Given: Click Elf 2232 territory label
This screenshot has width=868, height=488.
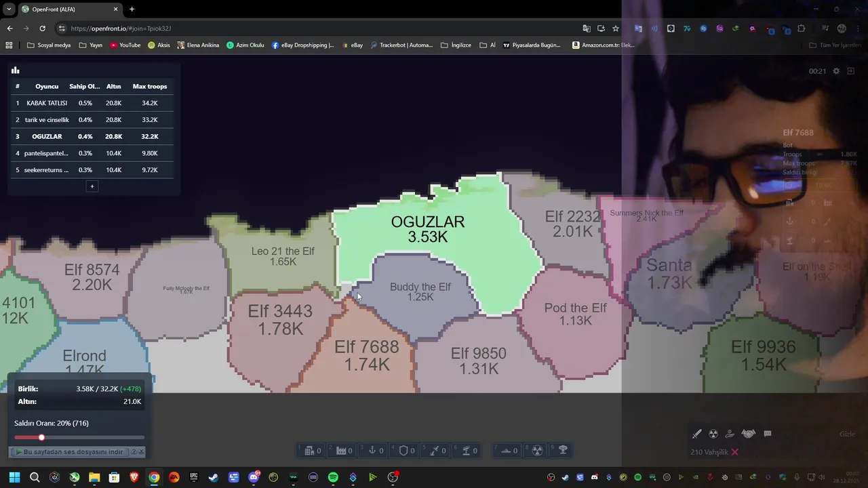Looking at the screenshot, I should tap(572, 224).
